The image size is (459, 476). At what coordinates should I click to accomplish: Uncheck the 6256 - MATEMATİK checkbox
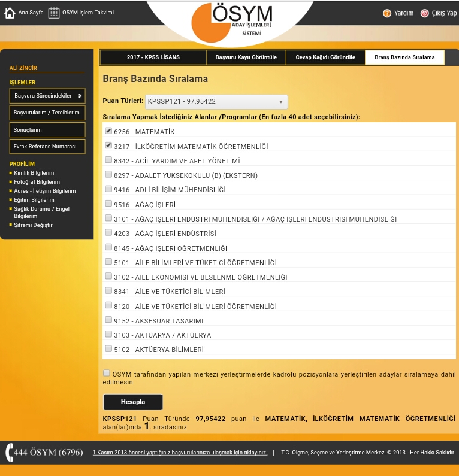click(108, 131)
